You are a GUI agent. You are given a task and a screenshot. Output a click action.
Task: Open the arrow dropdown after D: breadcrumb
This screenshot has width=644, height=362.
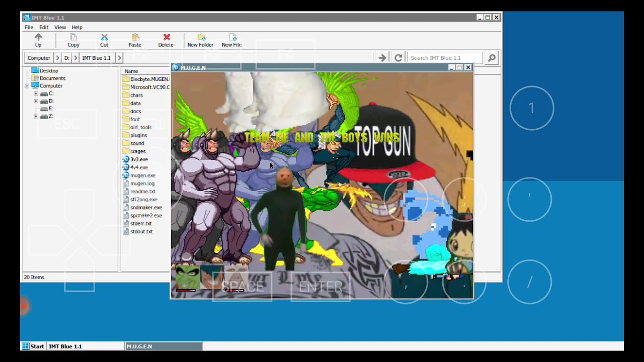click(76, 58)
